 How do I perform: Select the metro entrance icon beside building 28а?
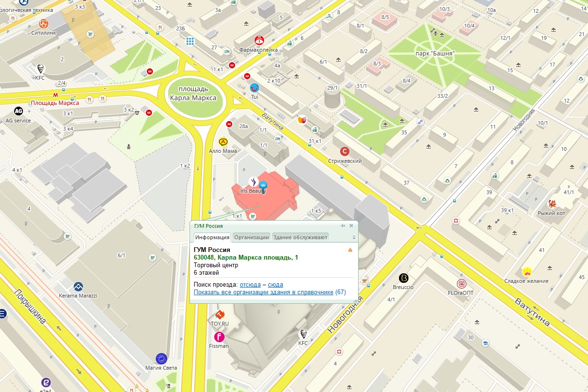(229, 124)
